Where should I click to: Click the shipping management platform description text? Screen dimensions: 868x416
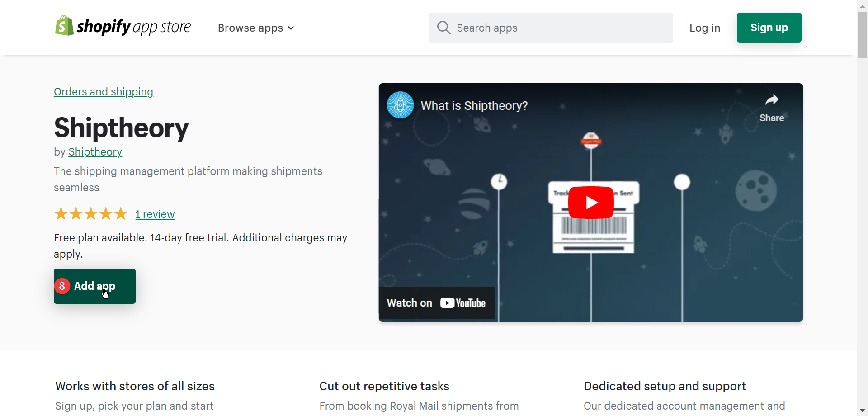click(188, 180)
